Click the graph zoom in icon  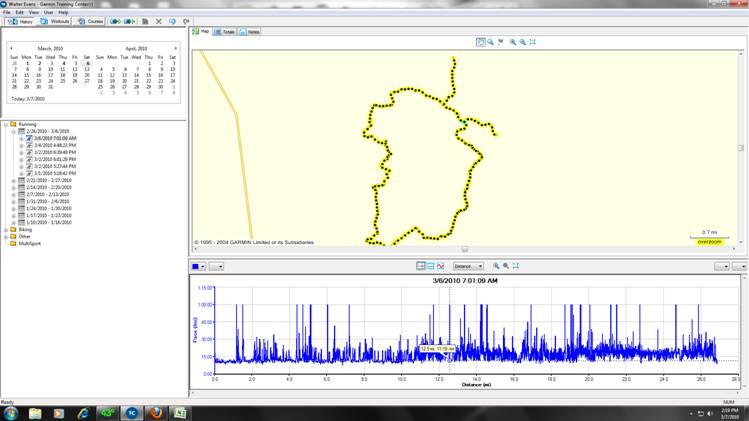click(496, 266)
